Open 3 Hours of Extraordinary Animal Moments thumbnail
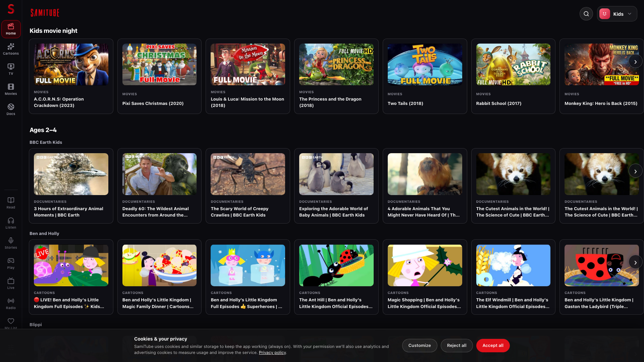 click(x=71, y=174)
